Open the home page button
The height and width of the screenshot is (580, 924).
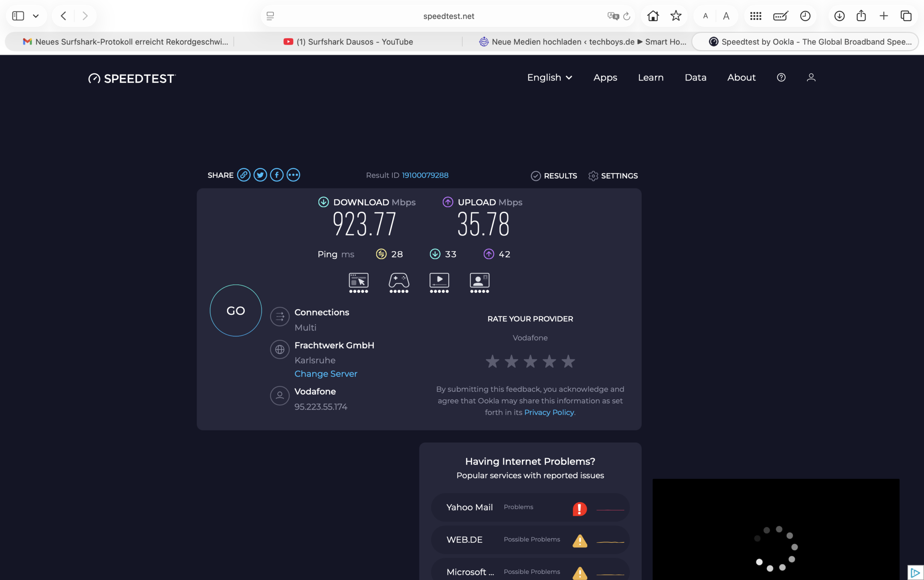(x=653, y=16)
